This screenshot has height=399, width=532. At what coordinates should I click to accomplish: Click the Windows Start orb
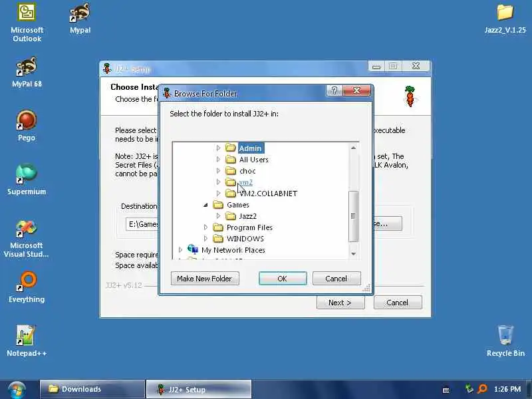point(16,390)
